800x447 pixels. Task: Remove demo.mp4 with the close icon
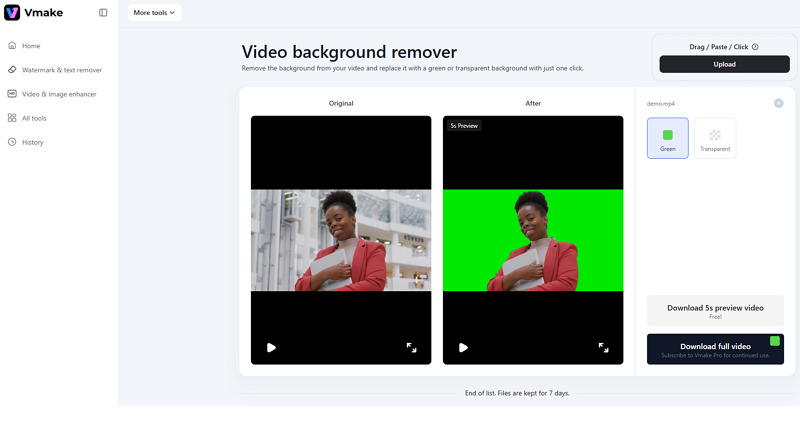point(778,103)
